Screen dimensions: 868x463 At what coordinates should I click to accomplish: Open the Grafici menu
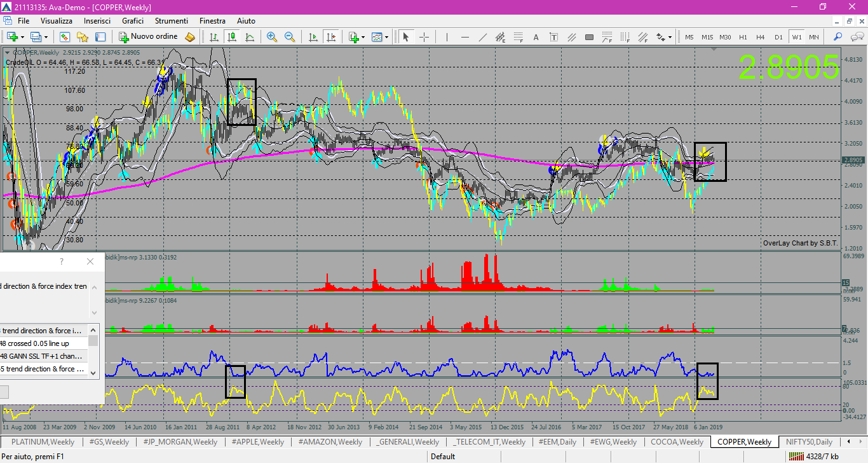[133, 21]
